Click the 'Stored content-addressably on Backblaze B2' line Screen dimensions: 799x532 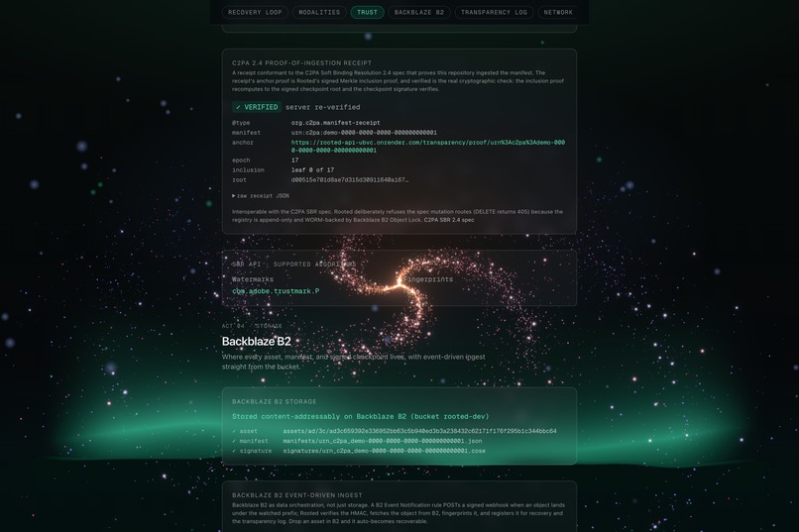click(x=360, y=416)
